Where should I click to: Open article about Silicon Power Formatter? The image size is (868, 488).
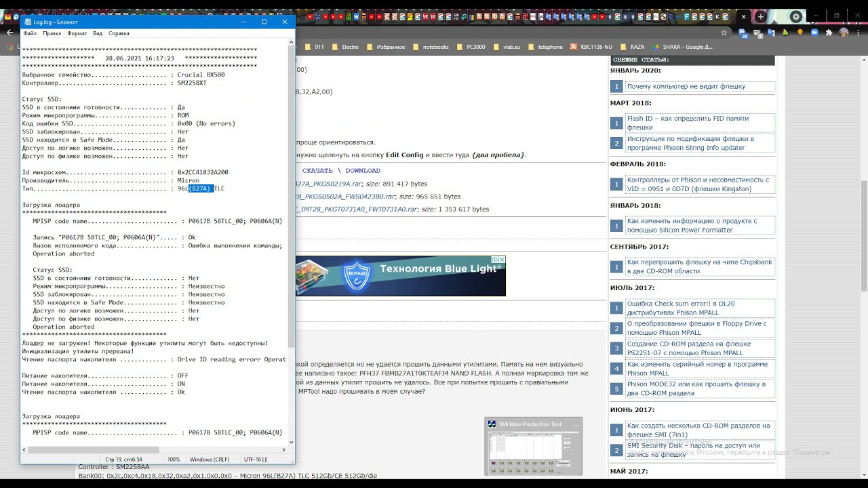click(x=692, y=226)
